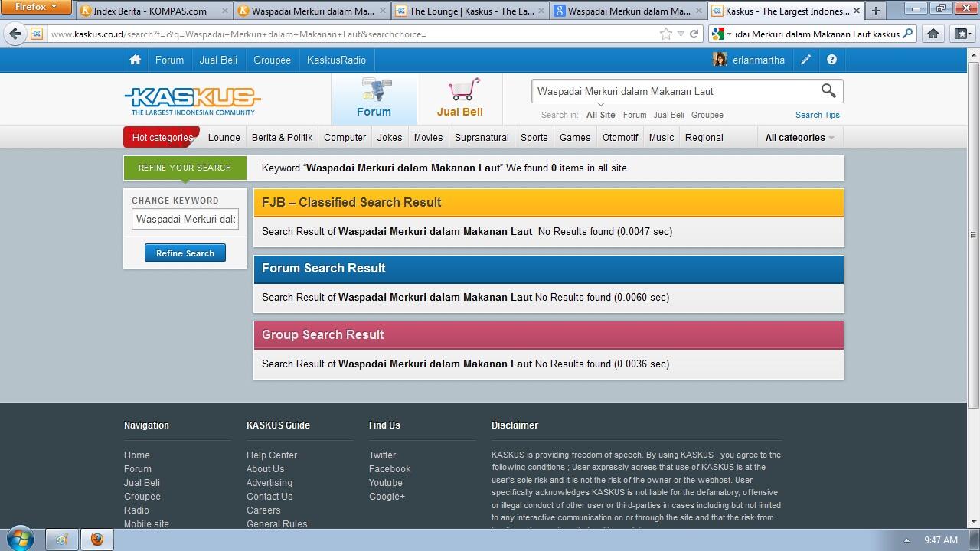Open the Lounge category
Image resolution: width=980 pixels, height=551 pixels.
pos(224,138)
